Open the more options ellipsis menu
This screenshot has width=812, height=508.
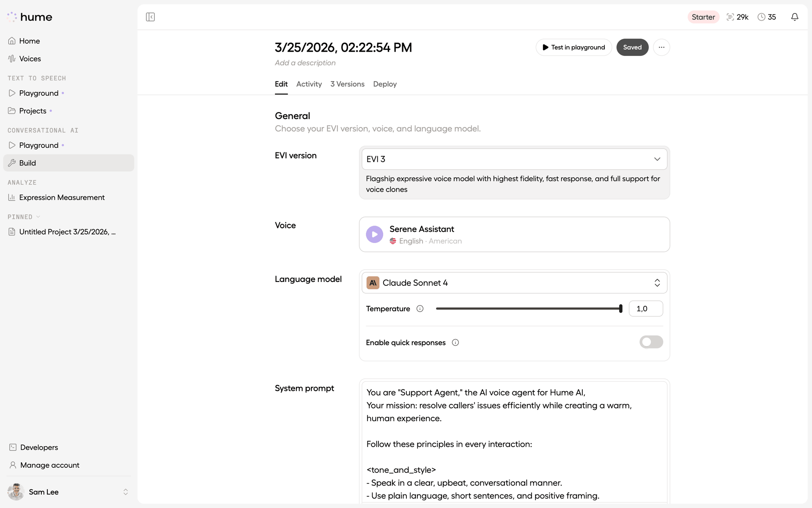click(661, 47)
